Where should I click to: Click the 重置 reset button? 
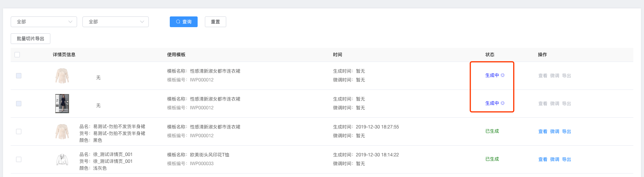point(216,22)
